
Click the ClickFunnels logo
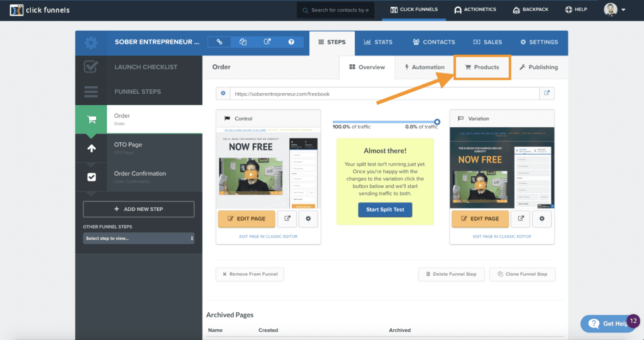pyautogui.click(x=40, y=10)
